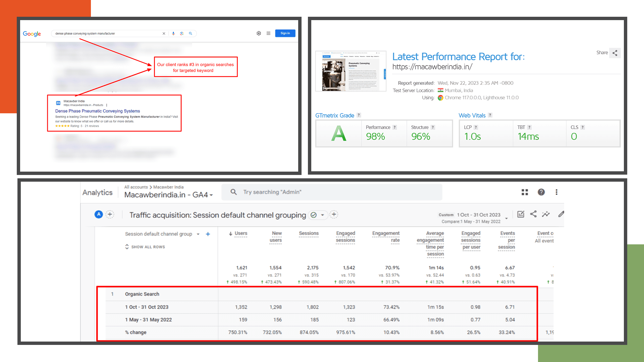The width and height of the screenshot is (644, 362).
Task: Open Analytics apps grid icon
Action: (525, 192)
